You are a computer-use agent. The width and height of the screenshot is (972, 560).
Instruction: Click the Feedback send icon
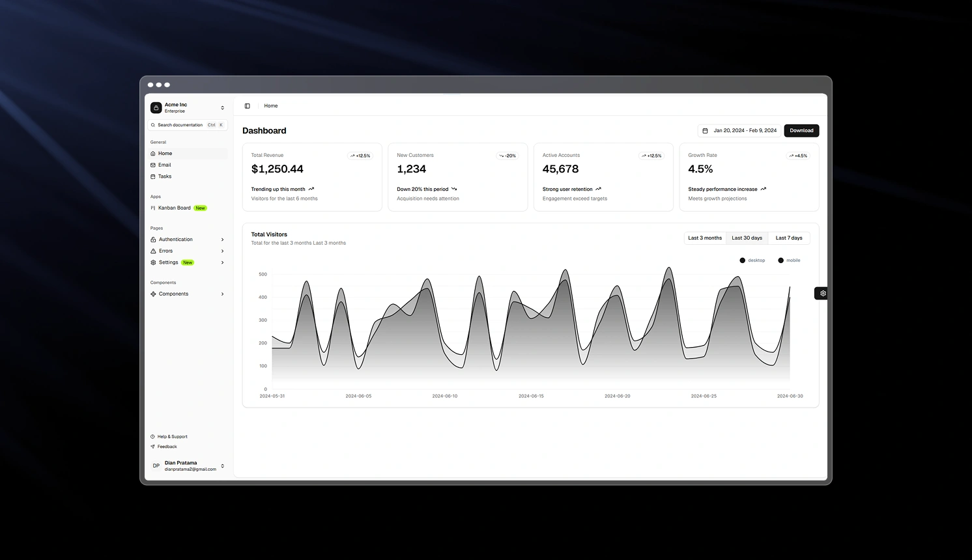[152, 447]
